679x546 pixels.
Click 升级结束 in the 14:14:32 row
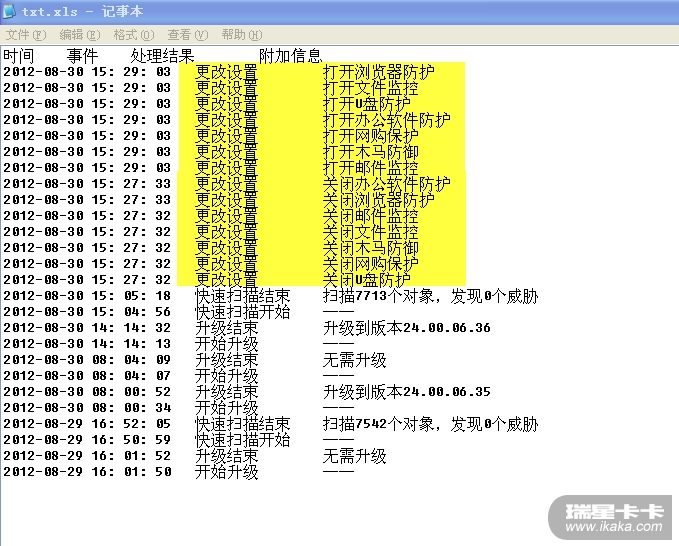pos(226,328)
